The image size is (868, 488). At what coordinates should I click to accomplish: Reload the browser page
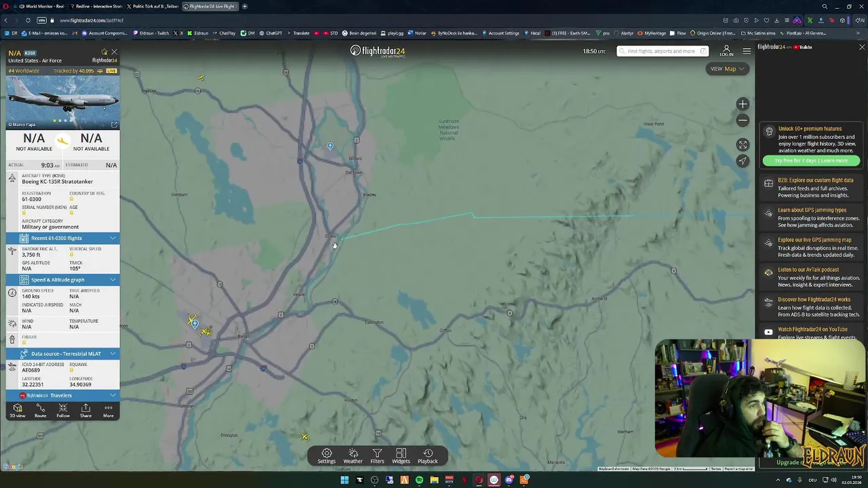28,20
